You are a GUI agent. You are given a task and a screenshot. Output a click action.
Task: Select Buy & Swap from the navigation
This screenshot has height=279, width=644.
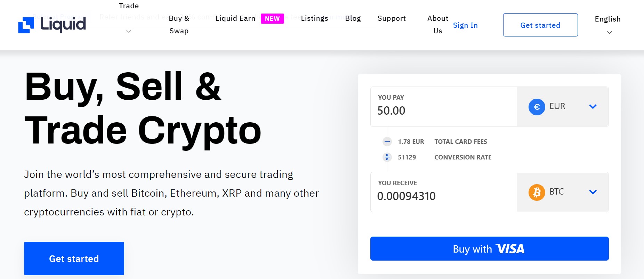(x=179, y=24)
